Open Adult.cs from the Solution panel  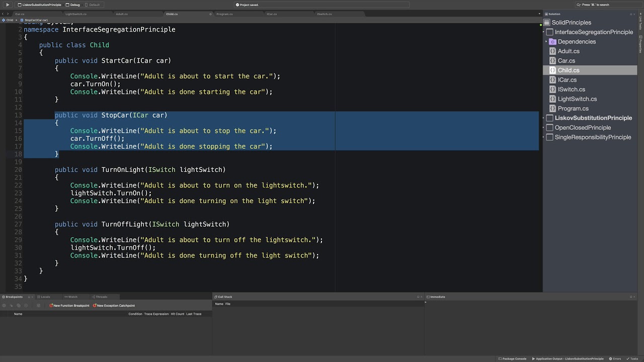(x=568, y=51)
